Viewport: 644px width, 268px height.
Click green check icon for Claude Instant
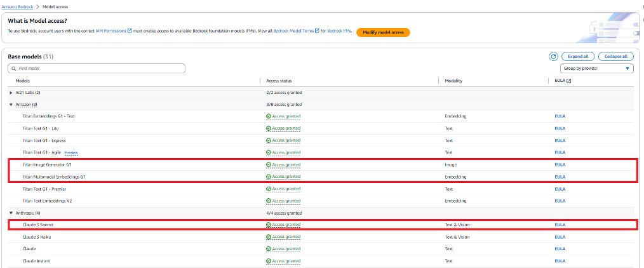(269, 261)
